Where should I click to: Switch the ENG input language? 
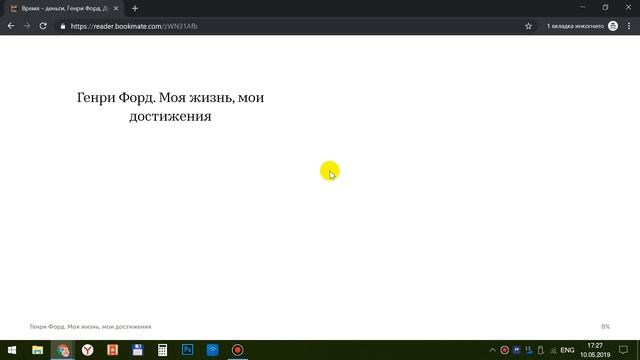coord(567,350)
